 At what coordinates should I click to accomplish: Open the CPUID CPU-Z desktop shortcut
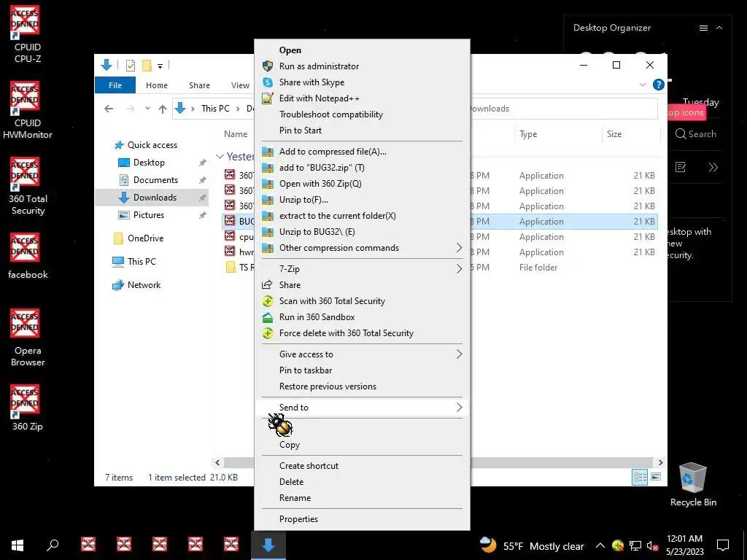pos(26,34)
